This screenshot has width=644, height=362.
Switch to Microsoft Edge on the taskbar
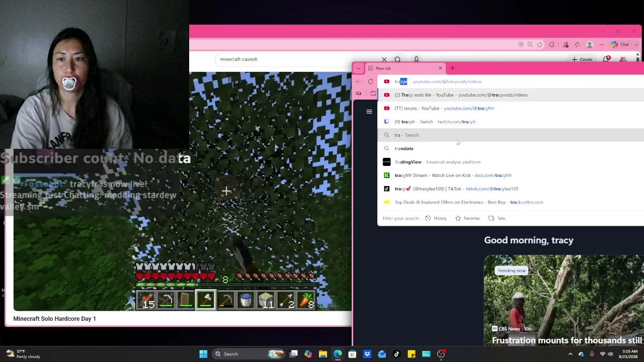(x=338, y=354)
